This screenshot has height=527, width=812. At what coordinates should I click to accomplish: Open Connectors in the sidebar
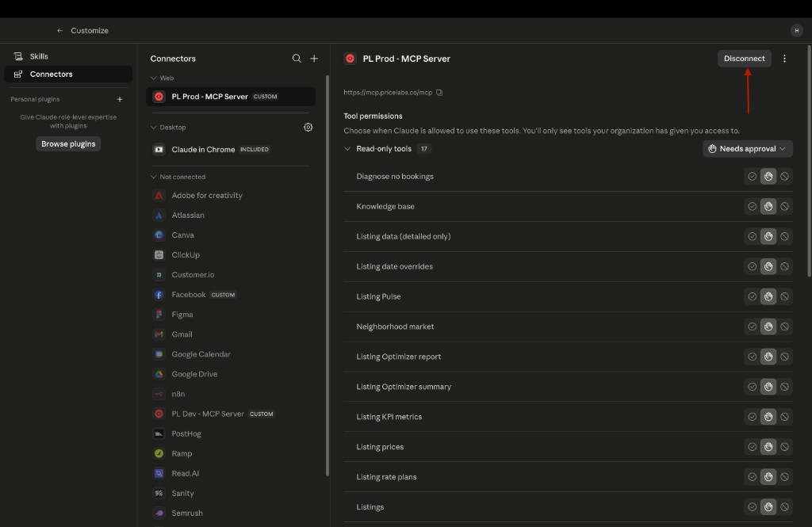(68, 74)
